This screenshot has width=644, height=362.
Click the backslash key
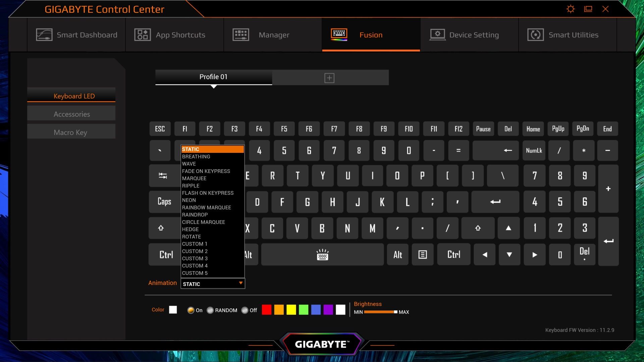(x=503, y=176)
